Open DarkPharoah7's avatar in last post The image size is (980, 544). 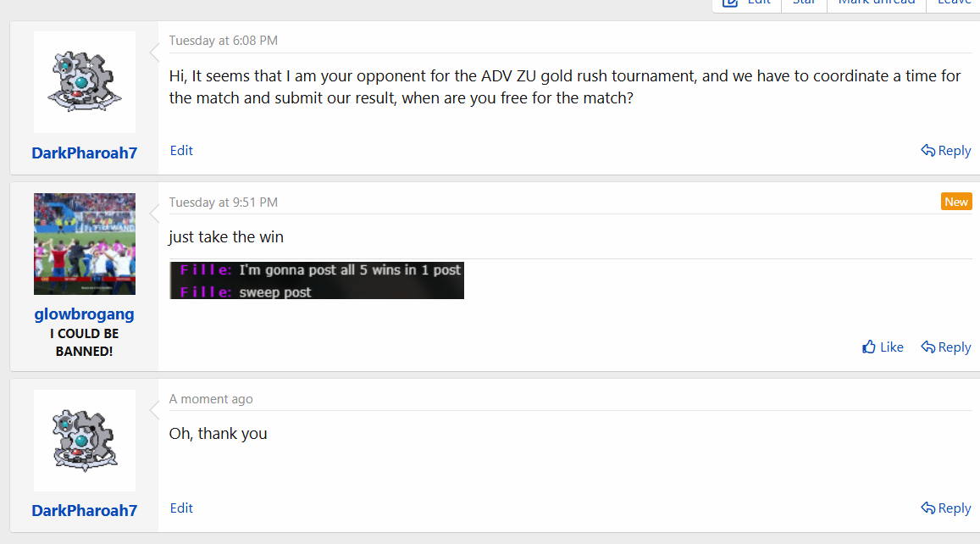tap(84, 441)
